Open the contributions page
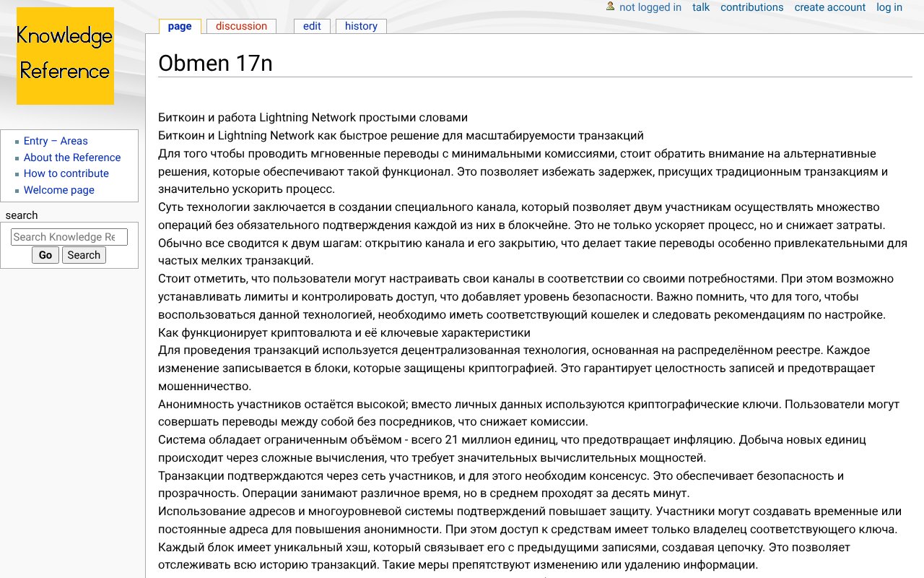924x578 pixels. (751, 7)
